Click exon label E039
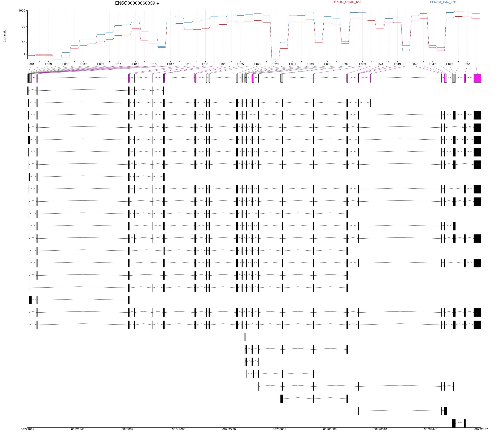The image size is (504, 433). tap(362, 64)
